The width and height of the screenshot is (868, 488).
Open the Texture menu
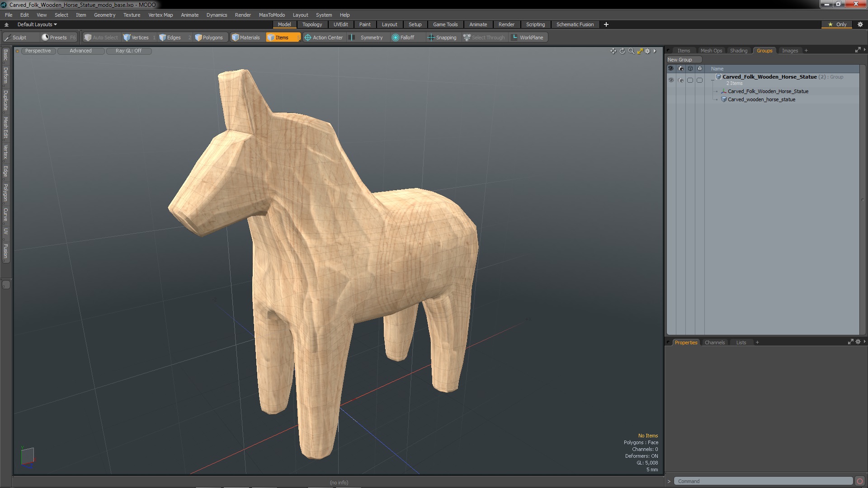point(132,15)
